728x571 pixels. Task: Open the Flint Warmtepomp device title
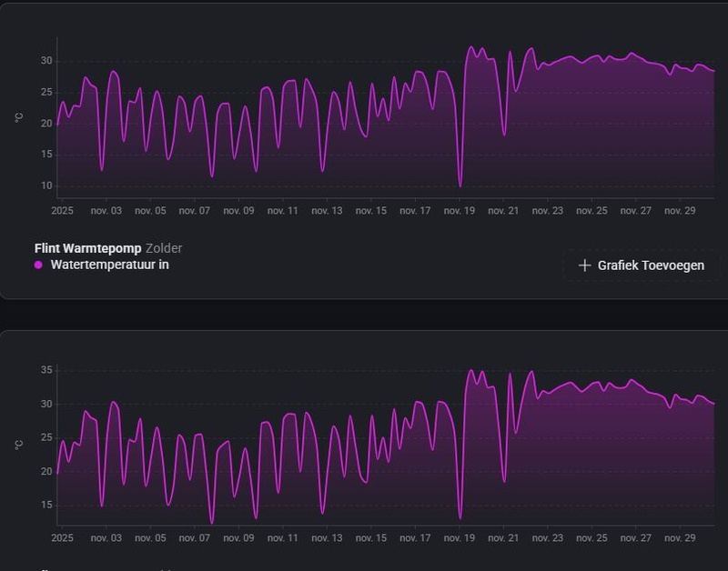click(87, 248)
